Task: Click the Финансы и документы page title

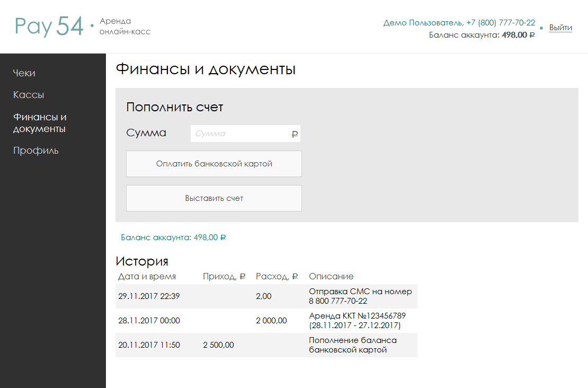Action: pyautogui.click(x=206, y=69)
